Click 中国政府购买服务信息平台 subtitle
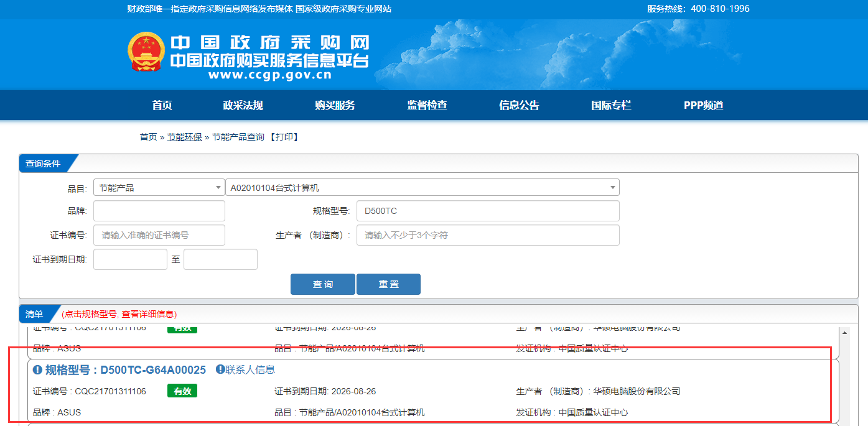 click(269, 61)
